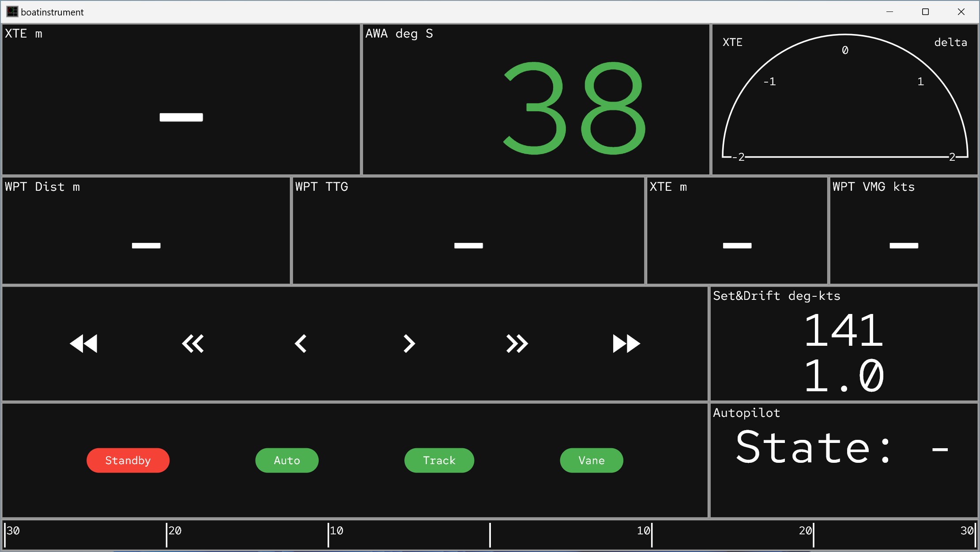Activate Track autopilot mode
This screenshot has height=552, width=980.
[439, 460]
